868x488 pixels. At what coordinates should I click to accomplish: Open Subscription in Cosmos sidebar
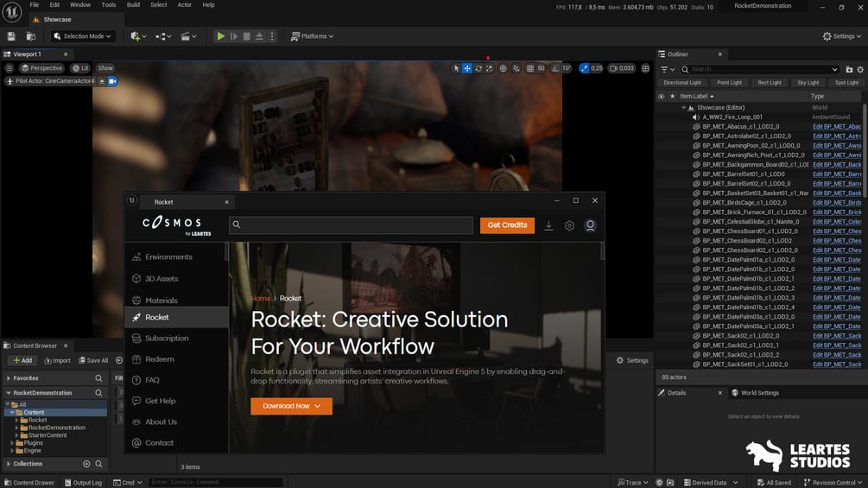coord(167,338)
